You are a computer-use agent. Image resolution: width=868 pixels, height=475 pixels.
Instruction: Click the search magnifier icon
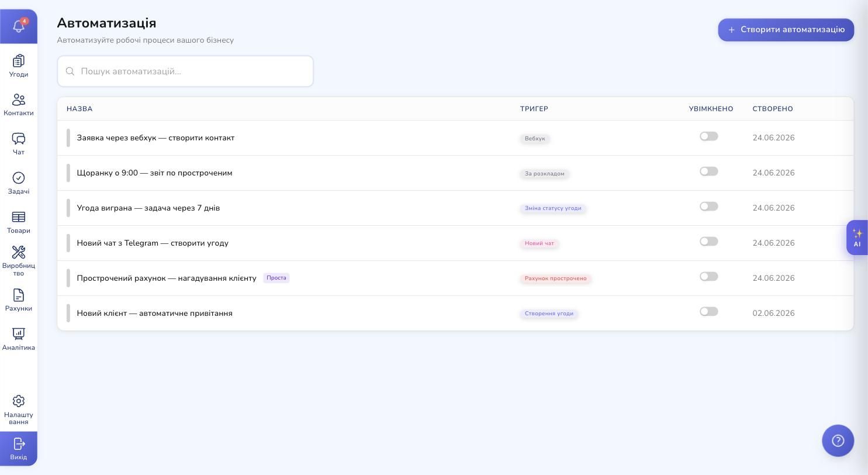pyautogui.click(x=70, y=71)
